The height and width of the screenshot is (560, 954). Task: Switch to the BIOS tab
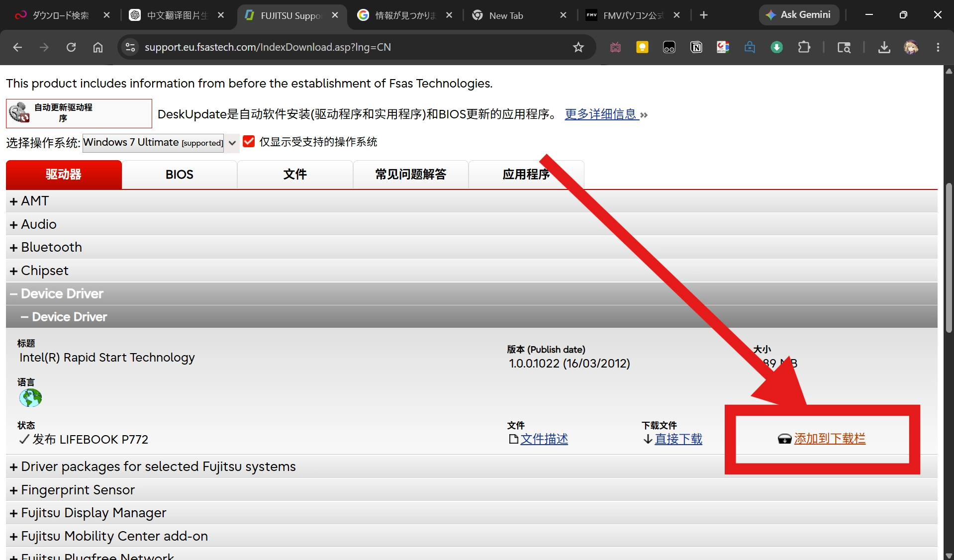tap(180, 175)
